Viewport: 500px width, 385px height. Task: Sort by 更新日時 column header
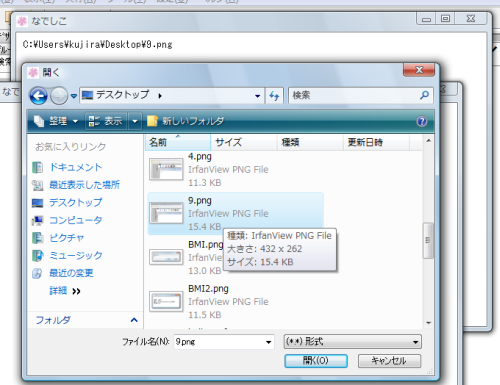point(376,142)
